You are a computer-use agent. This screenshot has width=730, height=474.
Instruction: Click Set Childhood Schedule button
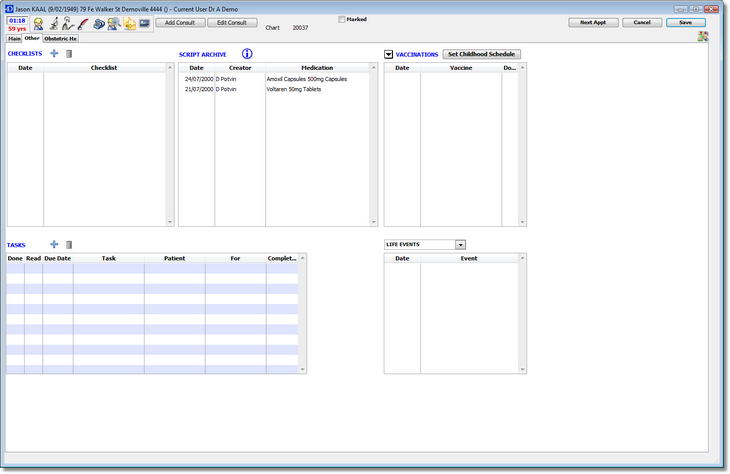tap(481, 54)
